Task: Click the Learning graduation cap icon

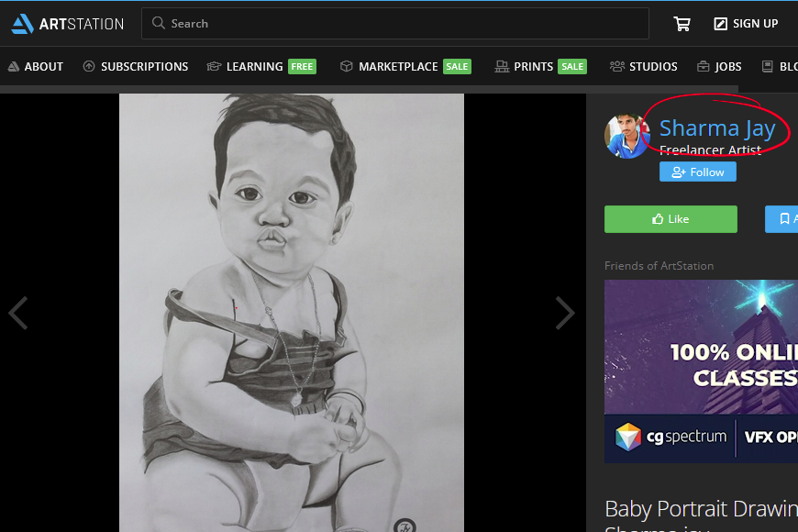Action: pos(214,66)
